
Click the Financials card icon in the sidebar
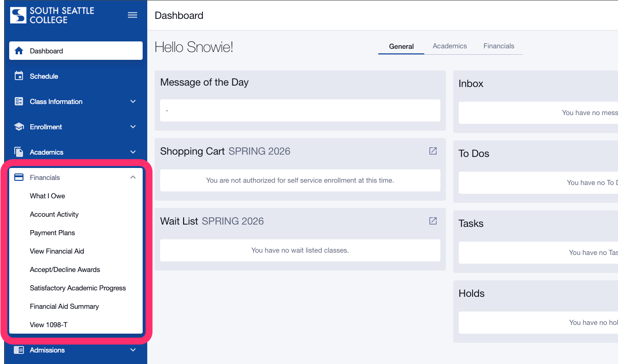(x=19, y=177)
